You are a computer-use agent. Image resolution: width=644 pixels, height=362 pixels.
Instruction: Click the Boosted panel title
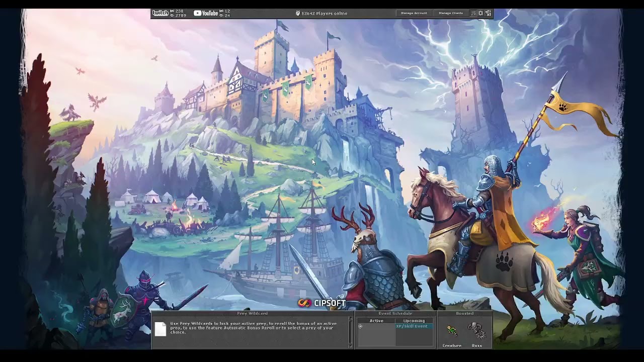tap(464, 313)
